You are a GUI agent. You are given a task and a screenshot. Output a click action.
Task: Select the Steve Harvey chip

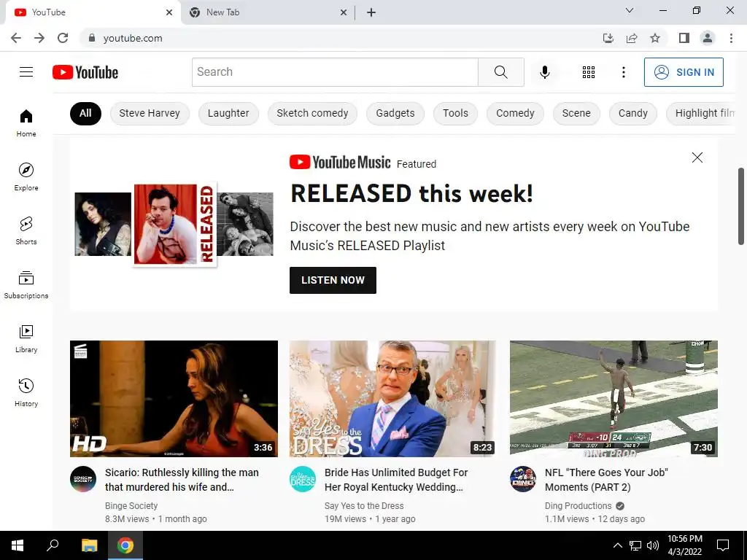click(x=150, y=113)
